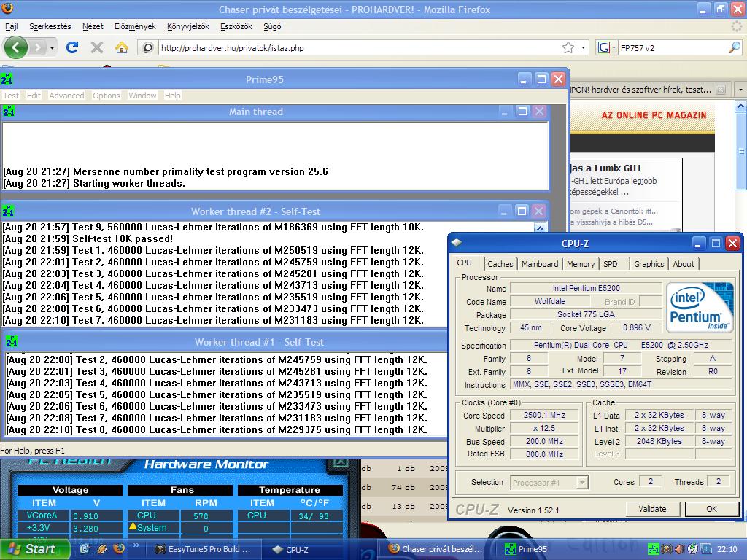Click Main thread window icon
This screenshot has width=747, height=560.
(9, 111)
